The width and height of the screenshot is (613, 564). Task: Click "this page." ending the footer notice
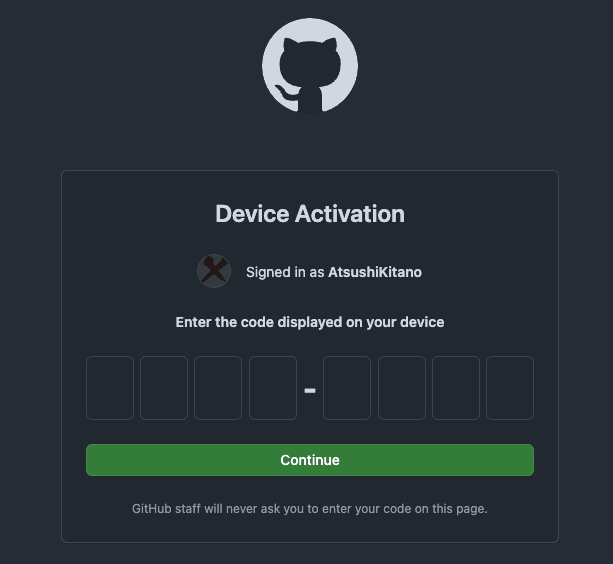tap(460, 509)
